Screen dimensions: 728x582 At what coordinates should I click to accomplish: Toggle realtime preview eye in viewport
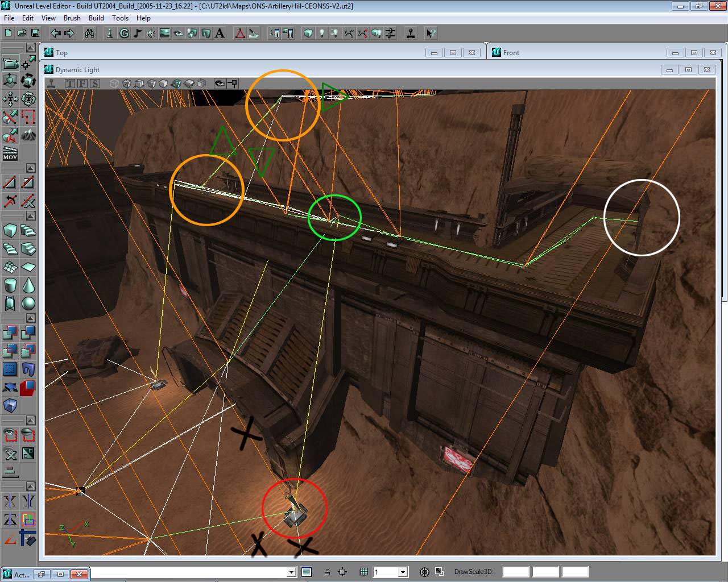(220, 84)
